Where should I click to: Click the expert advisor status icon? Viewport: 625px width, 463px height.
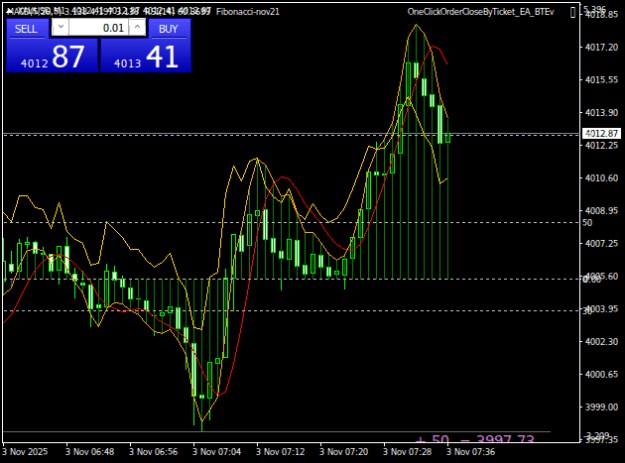[573, 12]
